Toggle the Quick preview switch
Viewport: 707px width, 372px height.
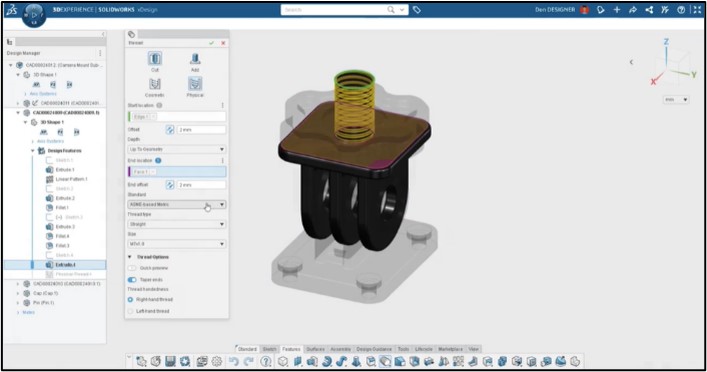tap(132, 268)
